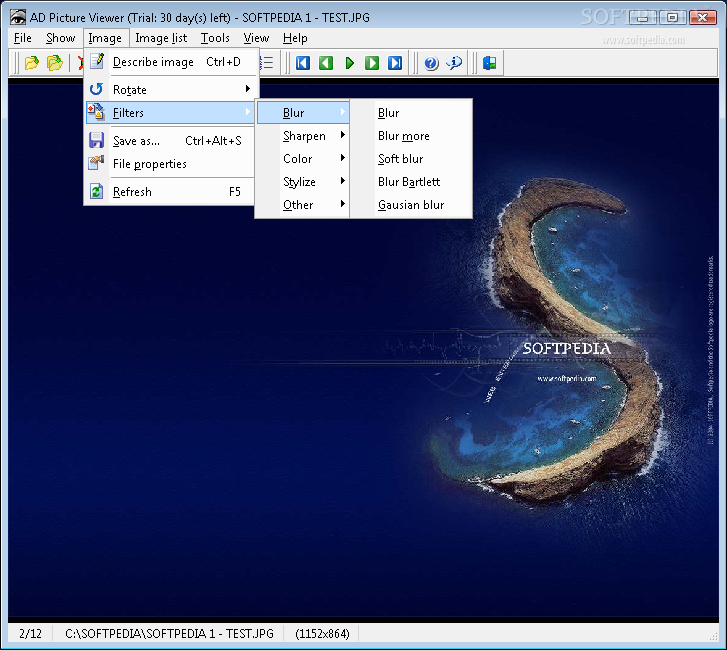The width and height of the screenshot is (727, 650).
Task: Maximize the AD Picture Viewer window
Action: (x=672, y=18)
